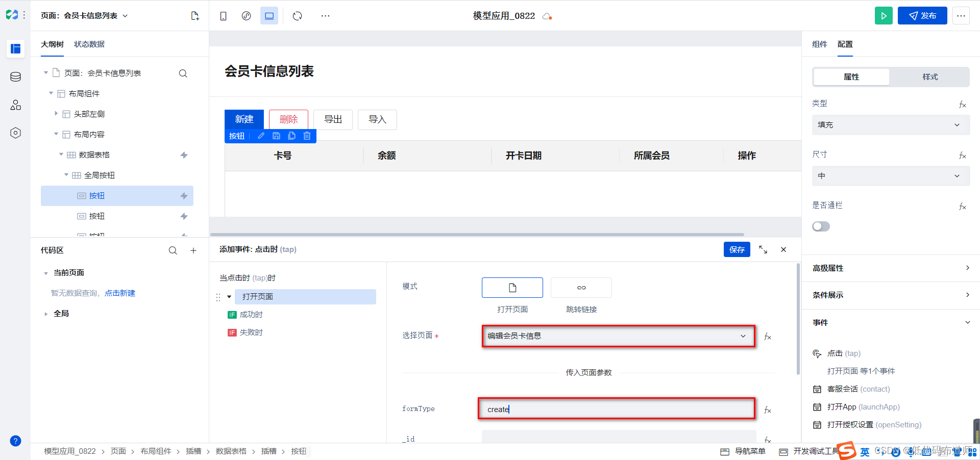
Task: Open the users and roles sidebar icon
Action: click(15, 105)
